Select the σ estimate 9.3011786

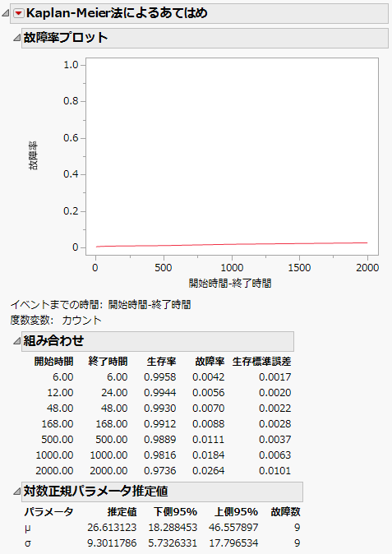click(112, 543)
